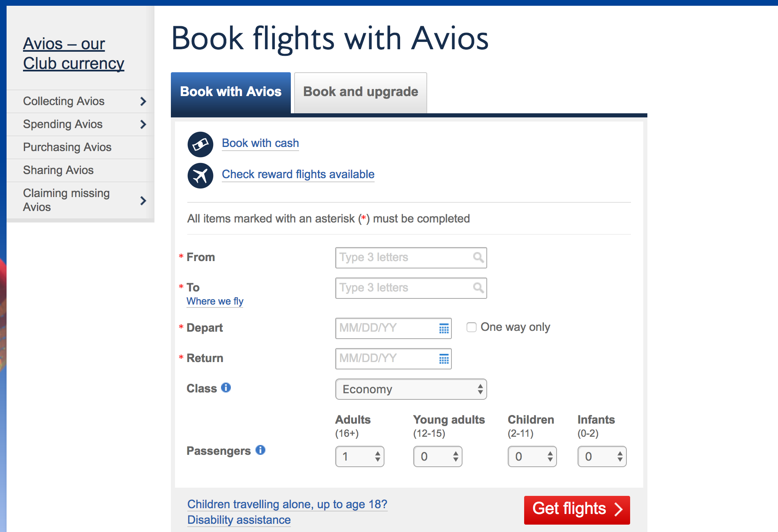This screenshot has width=778, height=532.
Task: Expand Collecting Avios sidebar item
Action: tap(81, 101)
